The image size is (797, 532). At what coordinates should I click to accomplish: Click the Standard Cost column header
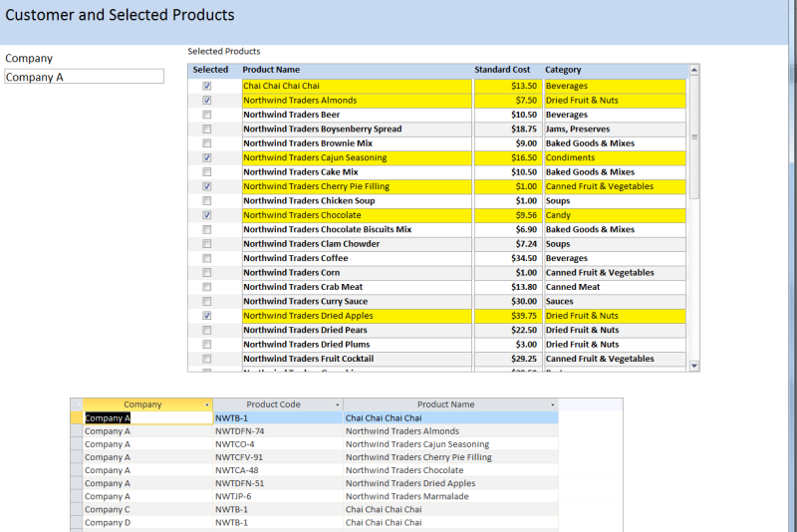pyautogui.click(x=502, y=70)
